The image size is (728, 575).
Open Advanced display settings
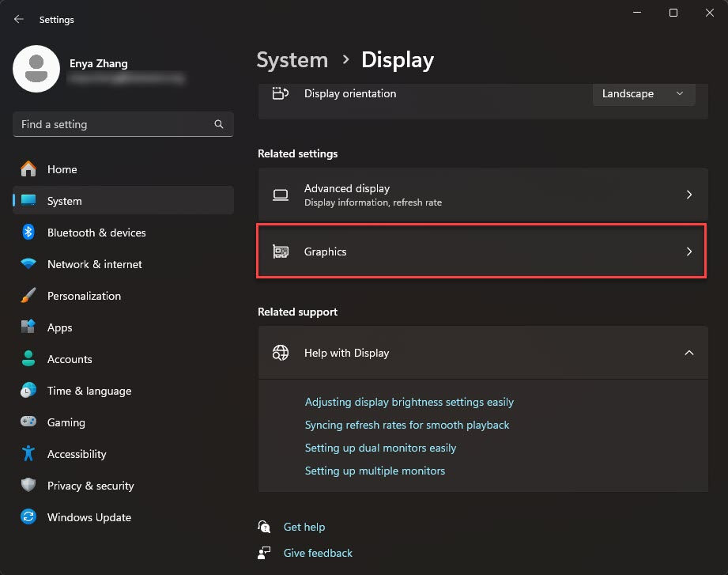481,195
